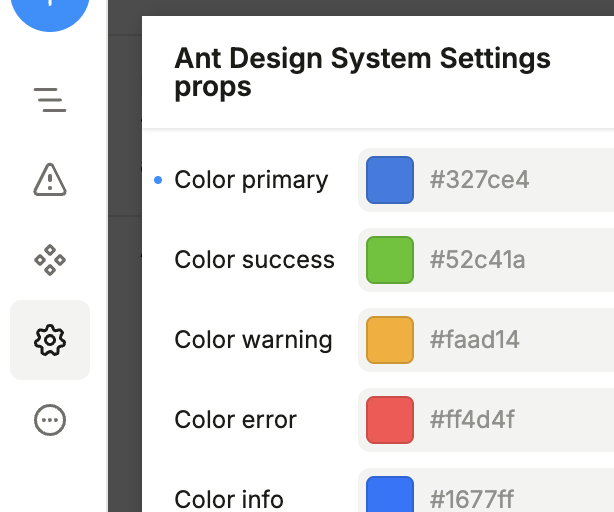
Task: Click the Color warning orange swatch
Action: [x=390, y=340]
